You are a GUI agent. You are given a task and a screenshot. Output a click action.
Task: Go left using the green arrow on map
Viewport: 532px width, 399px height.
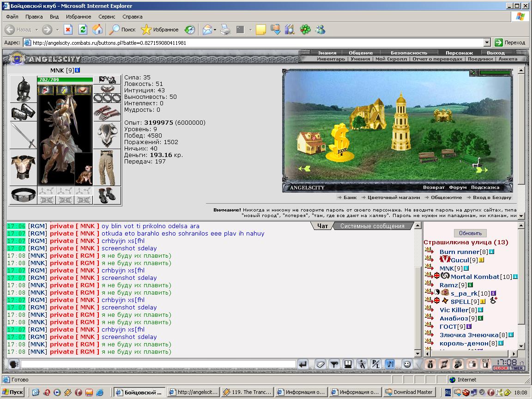tap(304, 168)
